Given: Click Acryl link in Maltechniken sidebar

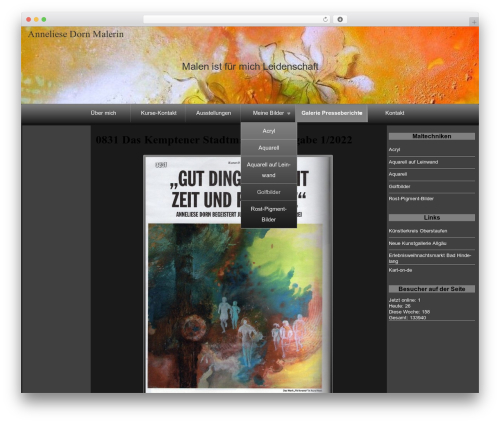Looking at the screenshot, I should click(394, 150).
